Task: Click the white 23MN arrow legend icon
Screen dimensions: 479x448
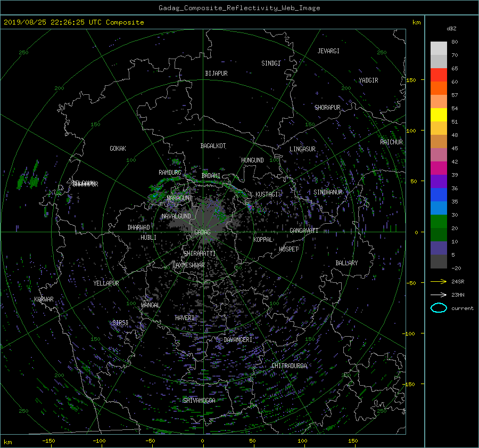Action: coord(439,295)
